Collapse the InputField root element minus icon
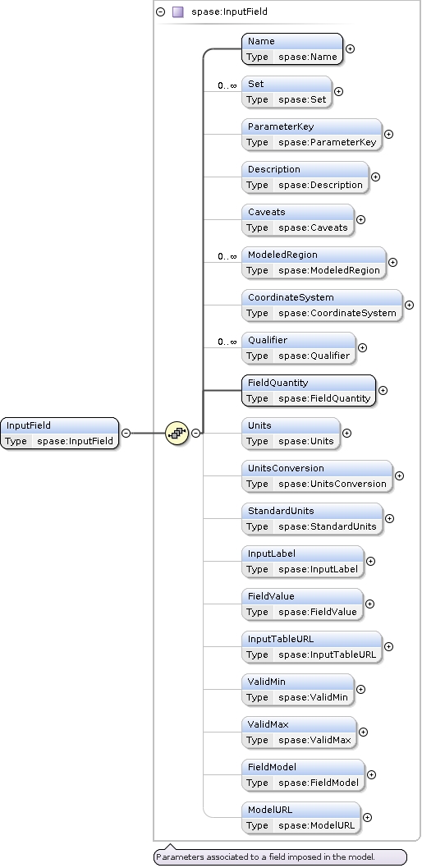The width and height of the screenshot is (422, 868). (x=126, y=433)
